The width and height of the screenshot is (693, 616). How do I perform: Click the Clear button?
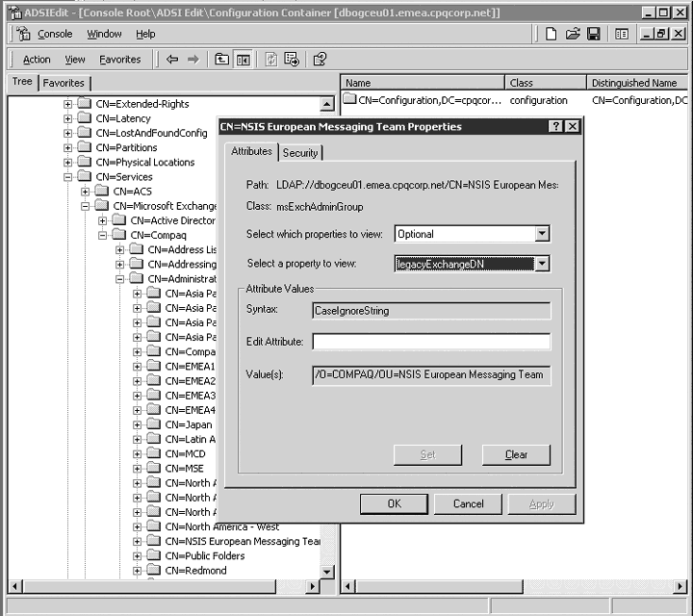(516, 454)
